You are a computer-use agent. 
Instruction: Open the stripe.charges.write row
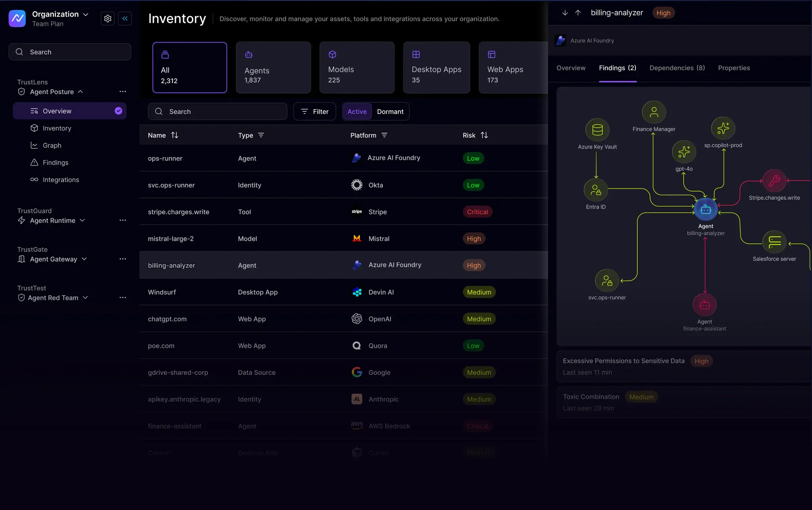coord(343,212)
